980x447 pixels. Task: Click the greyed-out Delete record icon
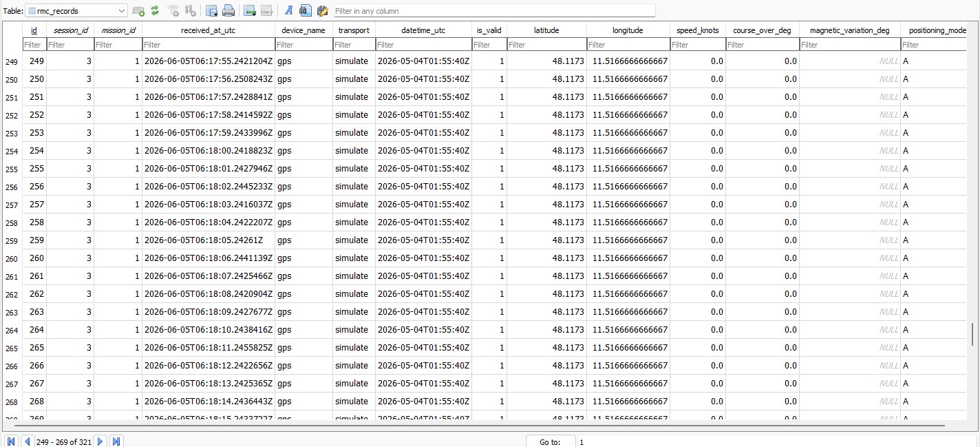coord(267,11)
